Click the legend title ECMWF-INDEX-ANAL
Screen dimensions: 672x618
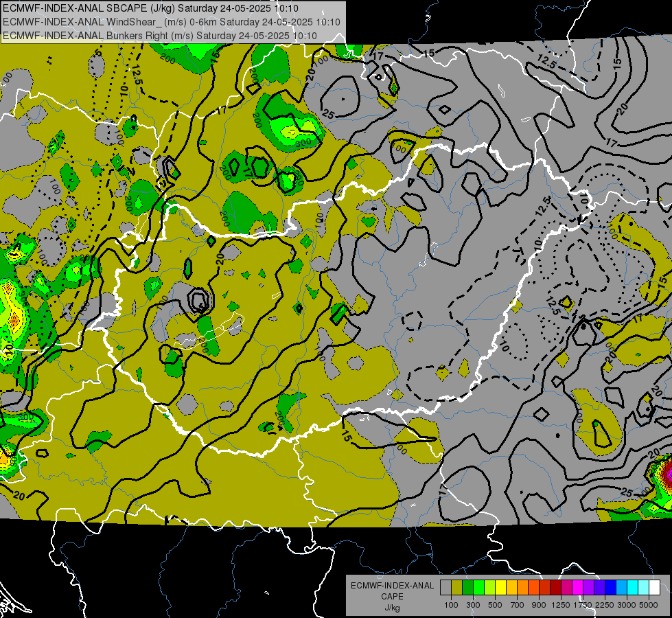coord(392,586)
